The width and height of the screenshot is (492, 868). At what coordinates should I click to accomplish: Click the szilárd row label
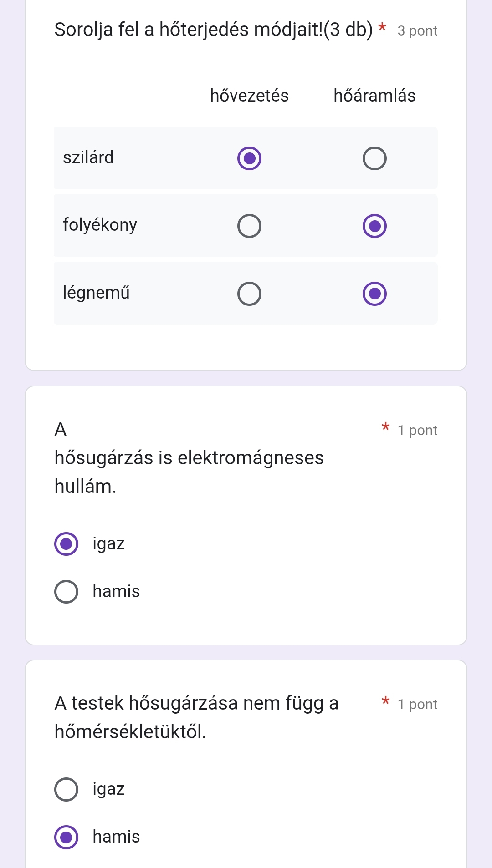(88, 157)
